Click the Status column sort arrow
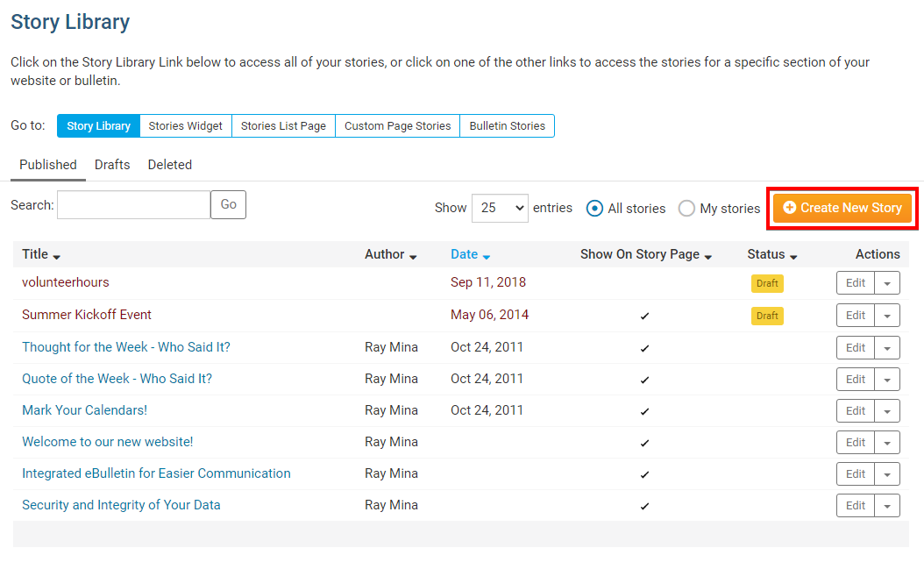 [x=793, y=256]
